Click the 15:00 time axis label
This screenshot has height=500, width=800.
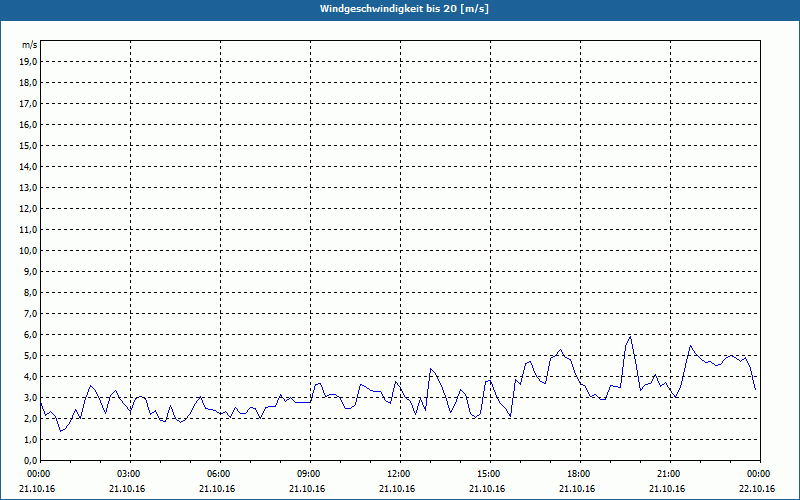tap(487, 474)
